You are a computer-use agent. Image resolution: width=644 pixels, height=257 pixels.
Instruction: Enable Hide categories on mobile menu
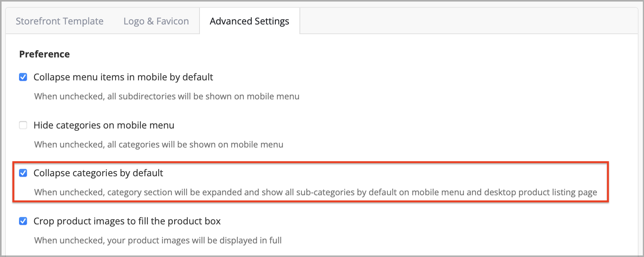pos(23,125)
